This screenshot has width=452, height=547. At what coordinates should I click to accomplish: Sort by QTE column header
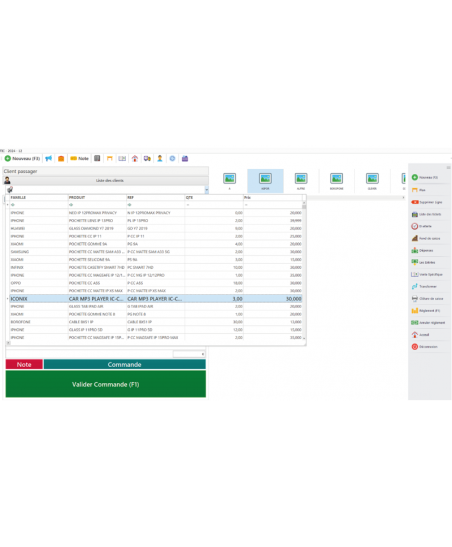pos(214,197)
